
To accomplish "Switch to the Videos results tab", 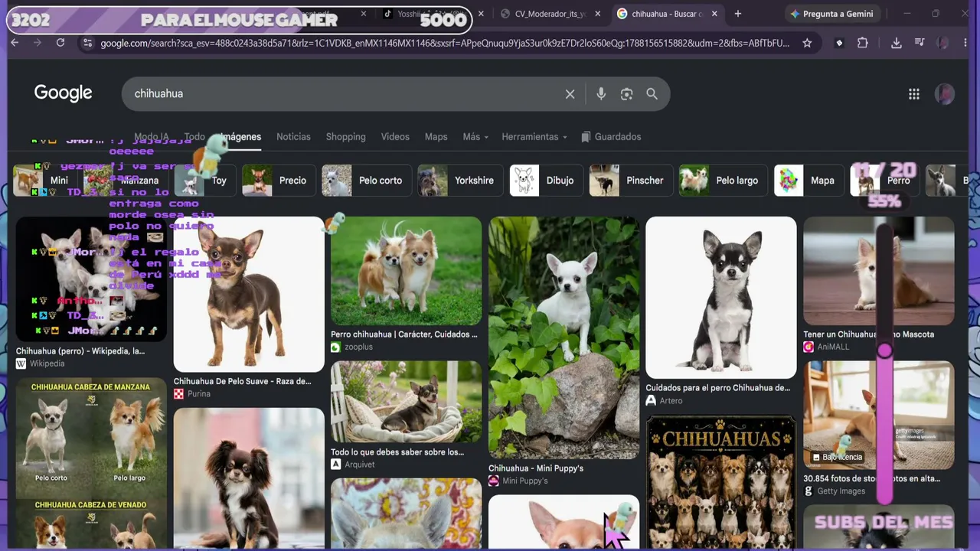I will click(x=395, y=137).
